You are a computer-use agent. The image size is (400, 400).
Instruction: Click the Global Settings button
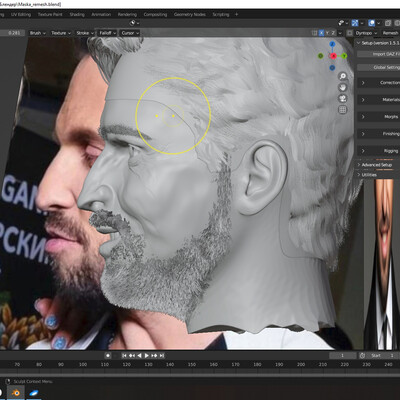(x=378, y=67)
